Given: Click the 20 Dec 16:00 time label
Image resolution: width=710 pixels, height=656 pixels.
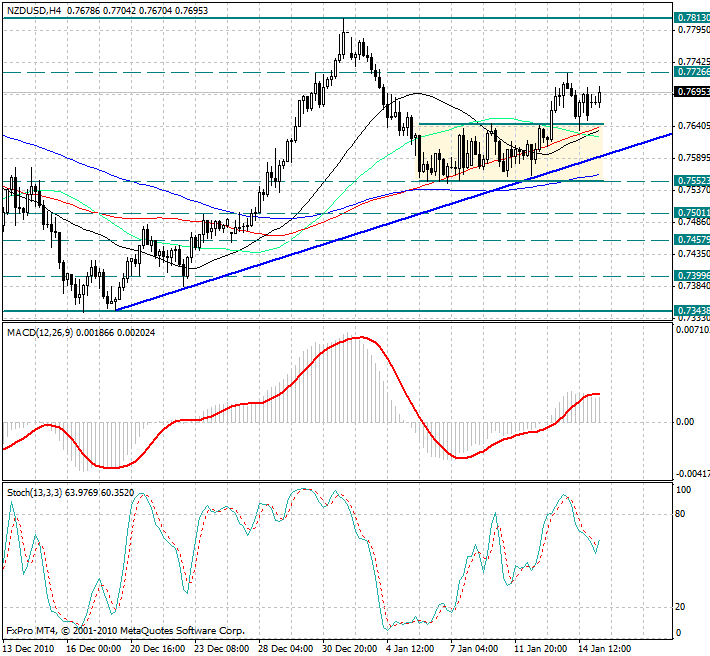Looking at the screenshot, I should coord(158,649).
